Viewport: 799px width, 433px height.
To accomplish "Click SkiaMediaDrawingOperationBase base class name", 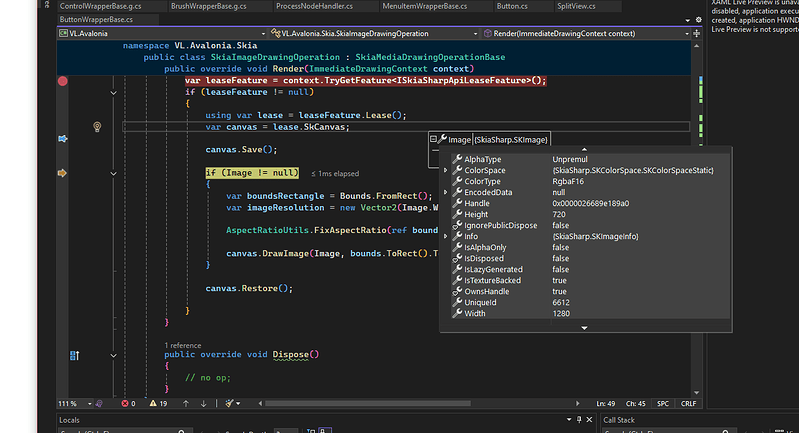I will coord(430,57).
